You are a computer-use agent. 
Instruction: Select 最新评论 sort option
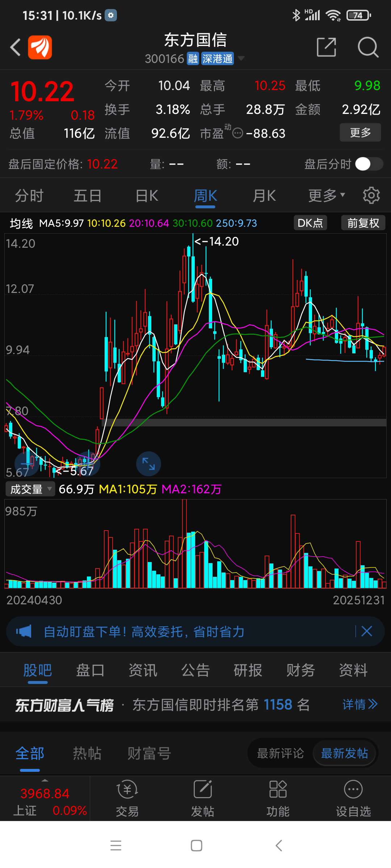point(280,753)
